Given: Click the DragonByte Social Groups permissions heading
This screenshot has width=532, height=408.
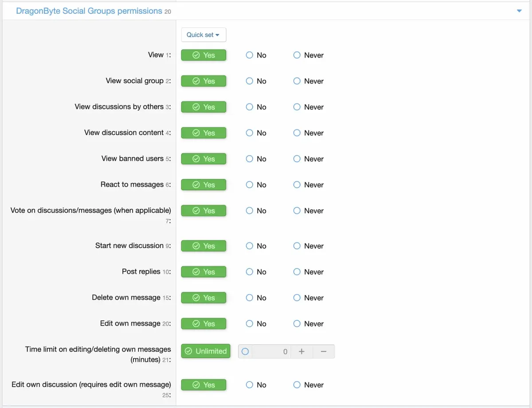Looking at the screenshot, I should click(89, 11).
